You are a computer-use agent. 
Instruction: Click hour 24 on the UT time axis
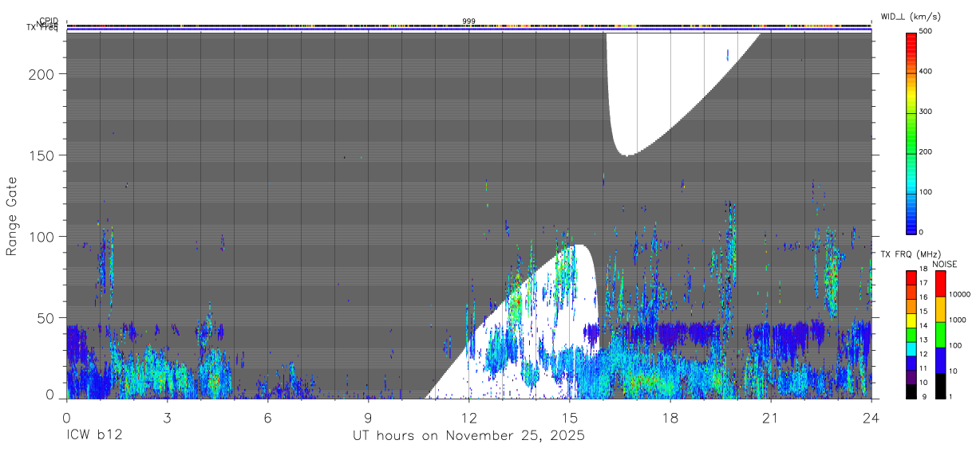[x=871, y=417]
